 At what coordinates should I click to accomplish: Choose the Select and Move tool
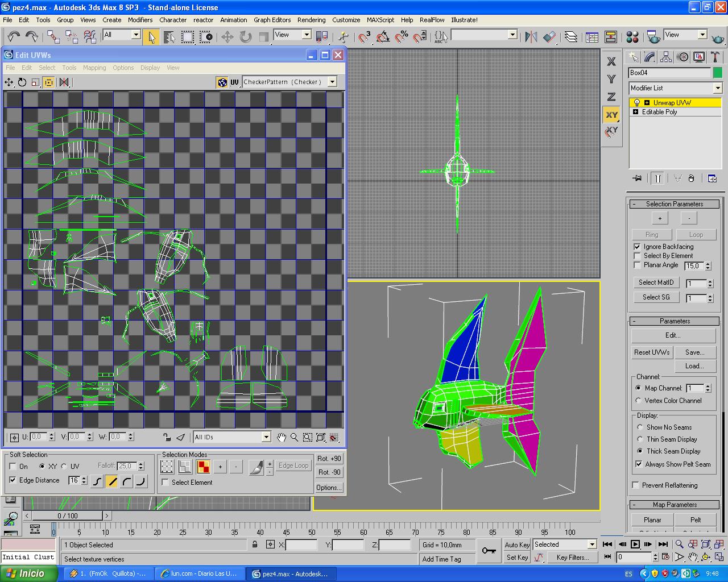(x=227, y=37)
